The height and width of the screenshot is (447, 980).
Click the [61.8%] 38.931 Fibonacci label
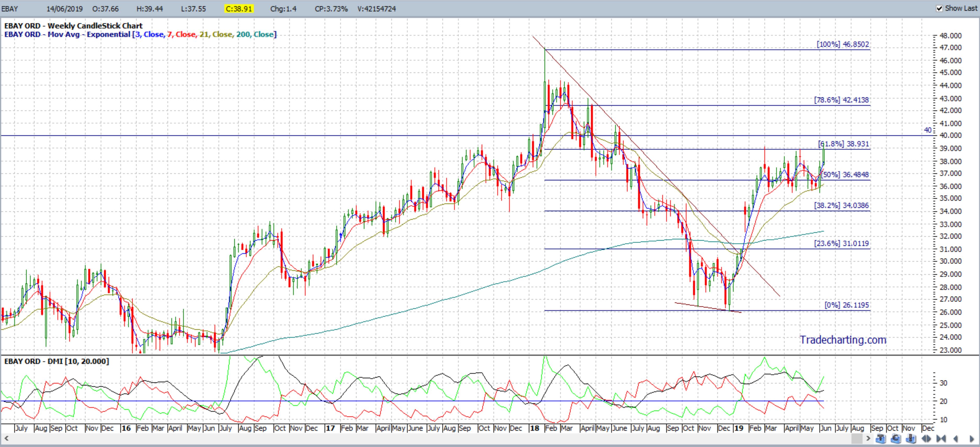843,144
